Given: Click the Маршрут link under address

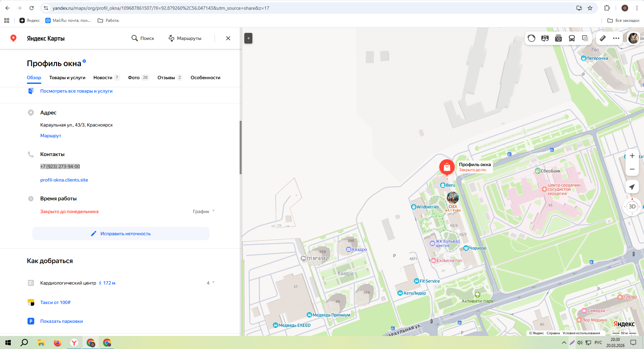Looking at the screenshot, I should click(x=51, y=136).
